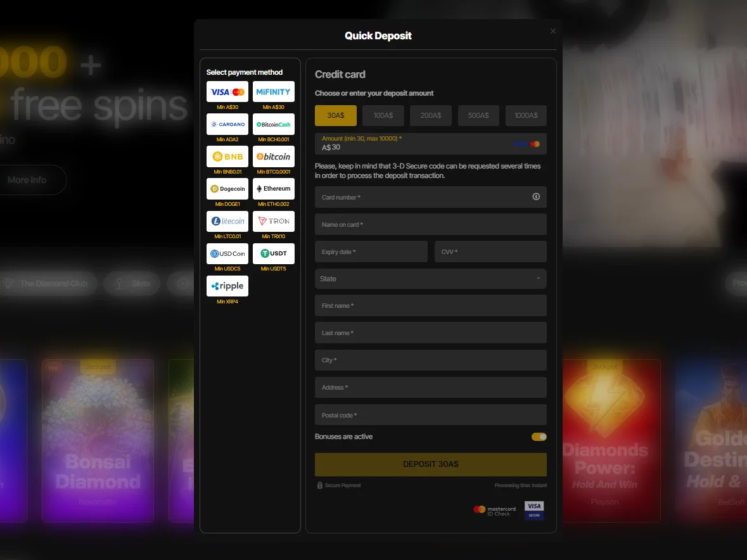This screenshot has height=560, width=747.
Task: Select Ripple payment method
Action: (227, 286)
